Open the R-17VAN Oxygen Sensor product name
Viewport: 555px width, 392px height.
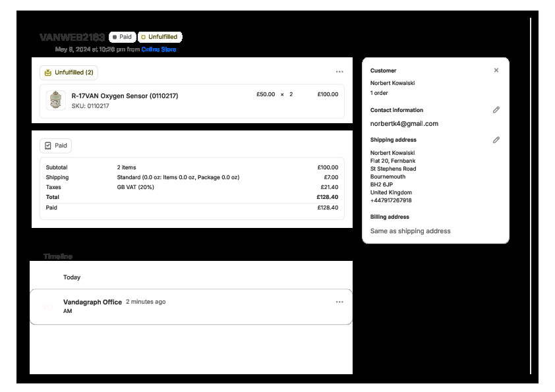(x=125, y=96)
